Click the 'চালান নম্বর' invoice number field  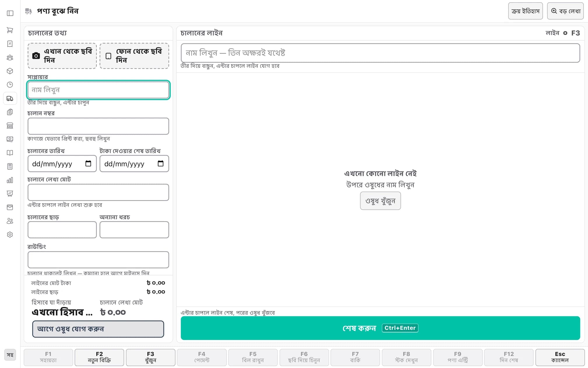[x=98, y=126]
